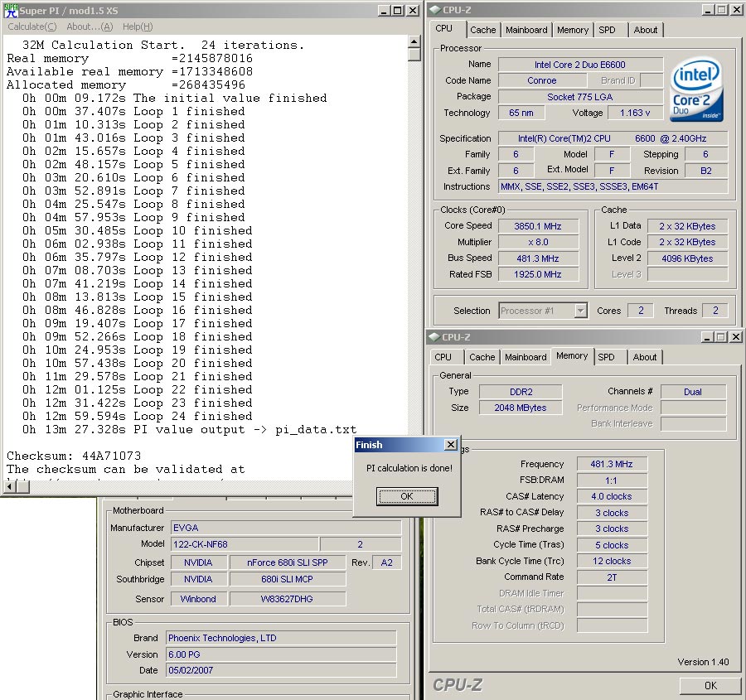The height and width of the screenshot is (700, 746).
Task: Minimize the top CPU-Z window
Action: click(x=708, y=9)
